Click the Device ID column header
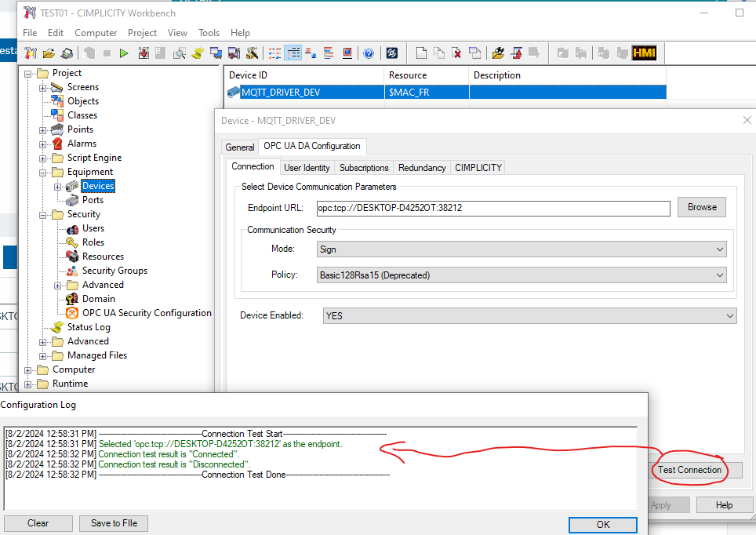Image resolution: width=756 pixels, height=535 pixels. (304, 75)
